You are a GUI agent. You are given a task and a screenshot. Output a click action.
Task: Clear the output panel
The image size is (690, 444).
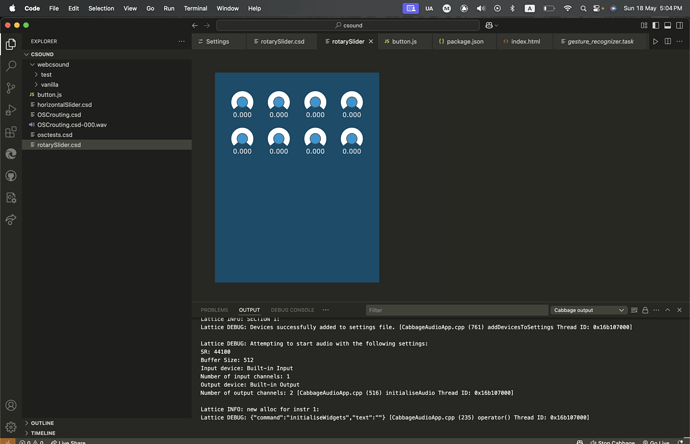[634, 310]
